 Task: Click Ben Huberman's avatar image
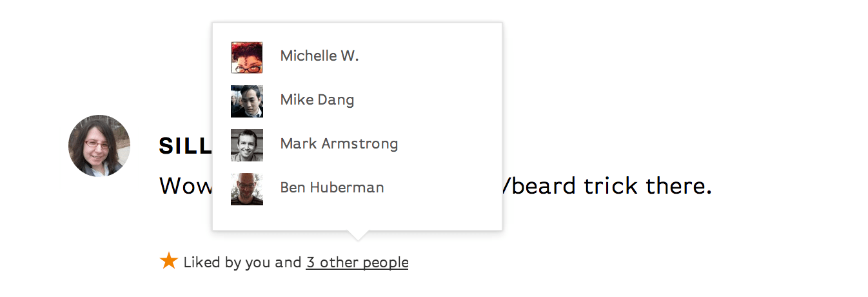click(246, 189)
